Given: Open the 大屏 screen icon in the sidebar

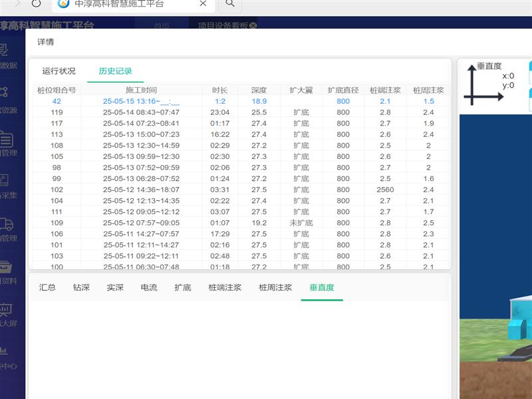Looking at the screenshot, I should click(5, 309).
